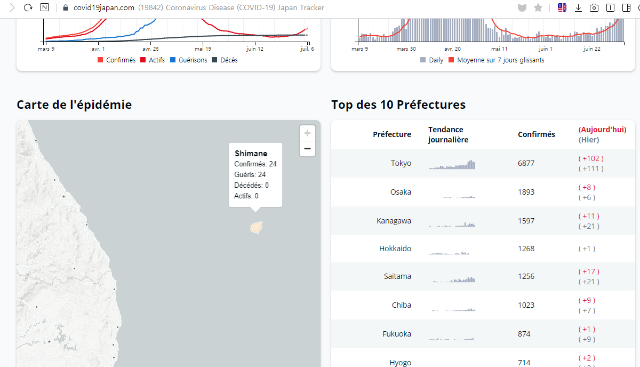Image resolution: width=640 pixels, height=367 pixels.
Task: Toggle the Guérisons legend series
Action: coord(188,60)
